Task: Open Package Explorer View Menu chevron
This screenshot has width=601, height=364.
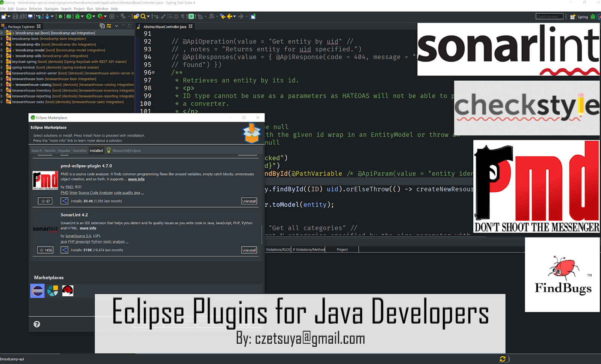Action: point(116,26)
